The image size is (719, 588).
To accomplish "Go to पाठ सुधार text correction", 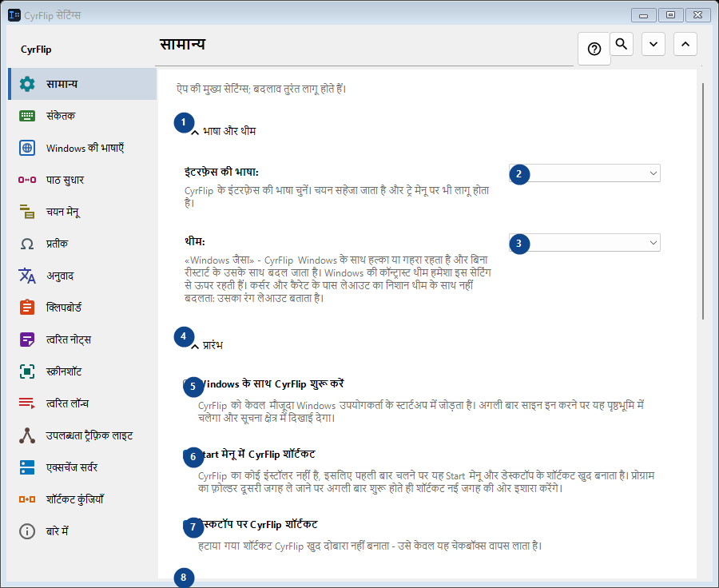I will coord(82,180).
